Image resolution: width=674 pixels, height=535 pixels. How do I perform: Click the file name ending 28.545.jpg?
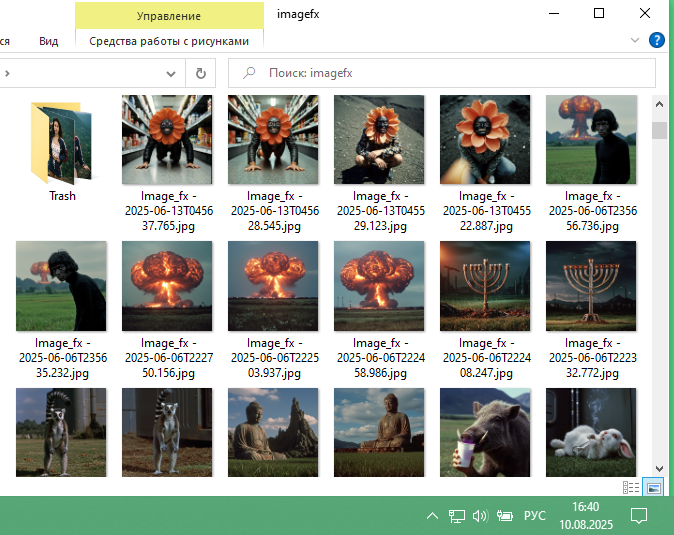tap(275, 211)
